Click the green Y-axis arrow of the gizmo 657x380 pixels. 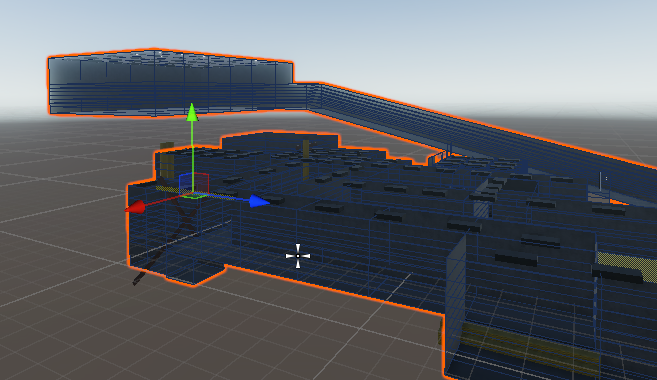click(192, 112)
